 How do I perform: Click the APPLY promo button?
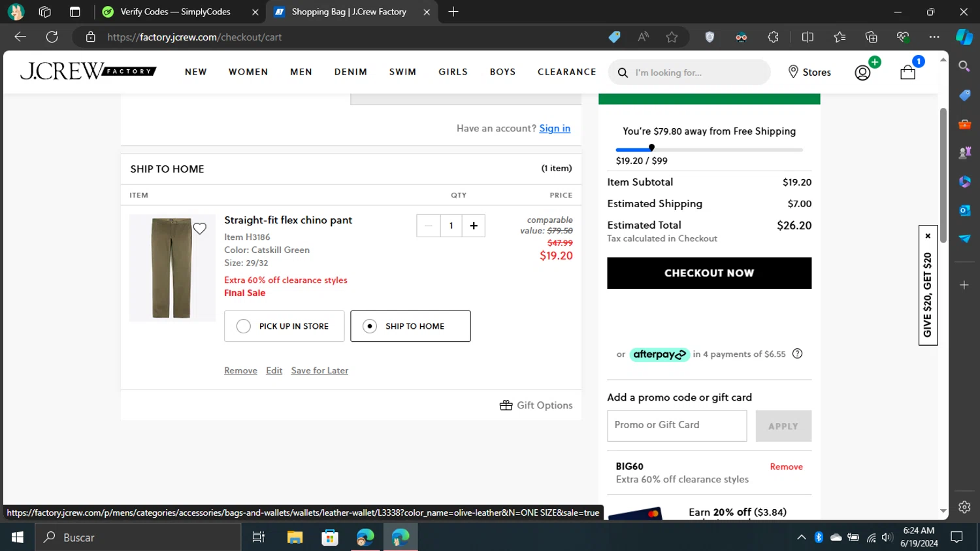coord(783,426)
